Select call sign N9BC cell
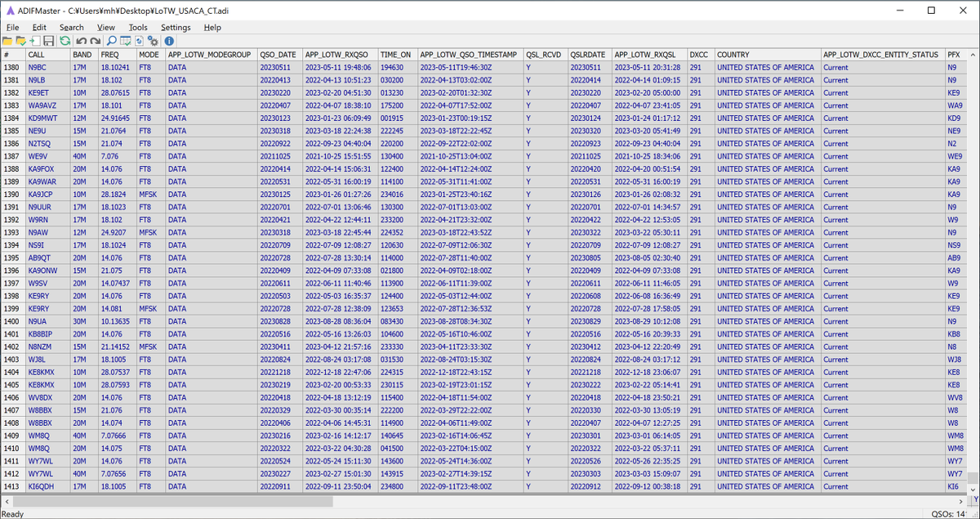Image resolution: width=980 pixels, height=519 pixels. click(47, 67)
